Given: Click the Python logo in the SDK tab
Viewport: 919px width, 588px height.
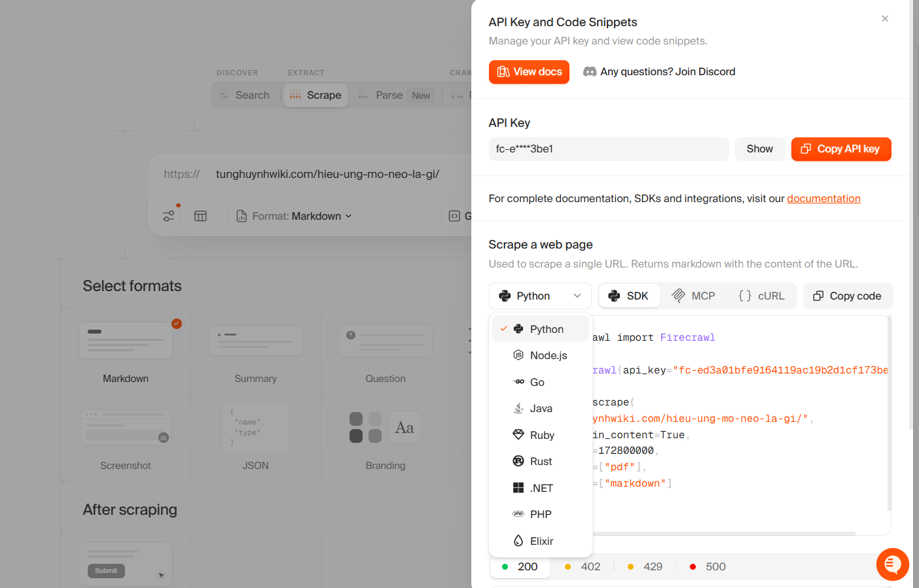Looking at the screenshot, I should point(614,296).
